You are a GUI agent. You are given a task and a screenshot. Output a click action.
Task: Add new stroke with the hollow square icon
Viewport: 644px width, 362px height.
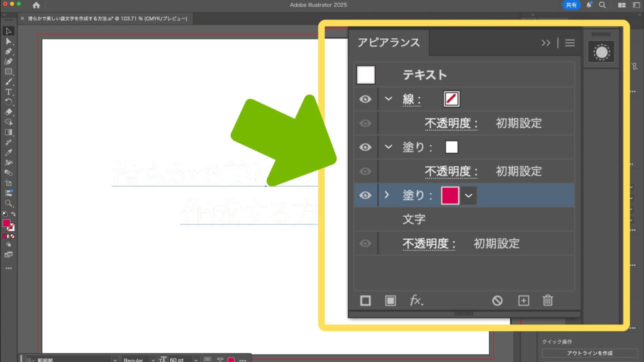point(365,300)
